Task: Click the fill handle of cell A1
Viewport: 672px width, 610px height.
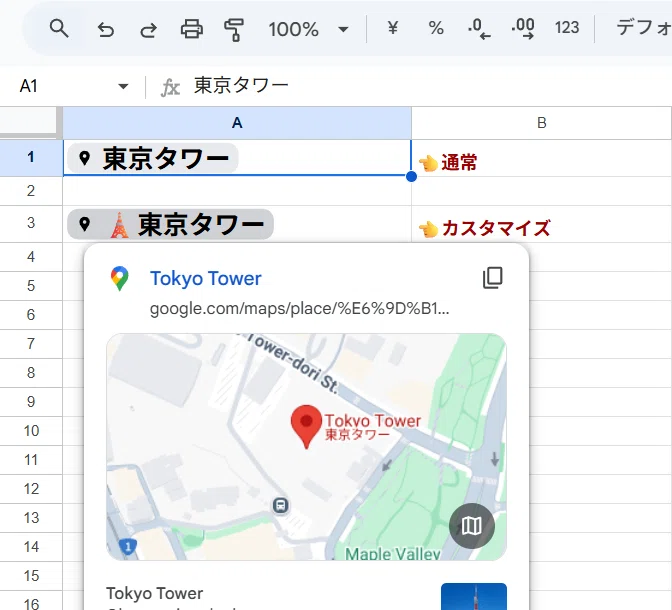Action: tap(411, 176)
